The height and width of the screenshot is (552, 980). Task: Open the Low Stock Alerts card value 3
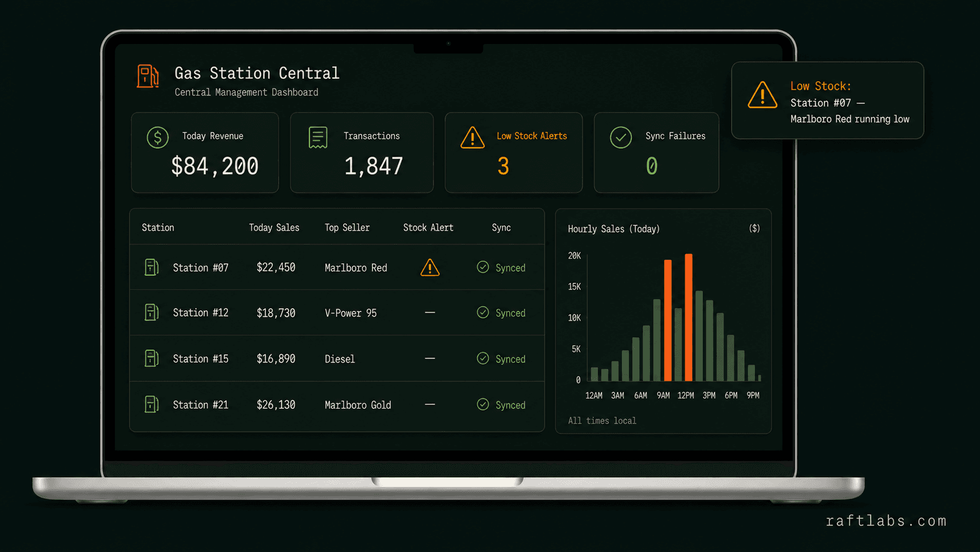[503, 166]
